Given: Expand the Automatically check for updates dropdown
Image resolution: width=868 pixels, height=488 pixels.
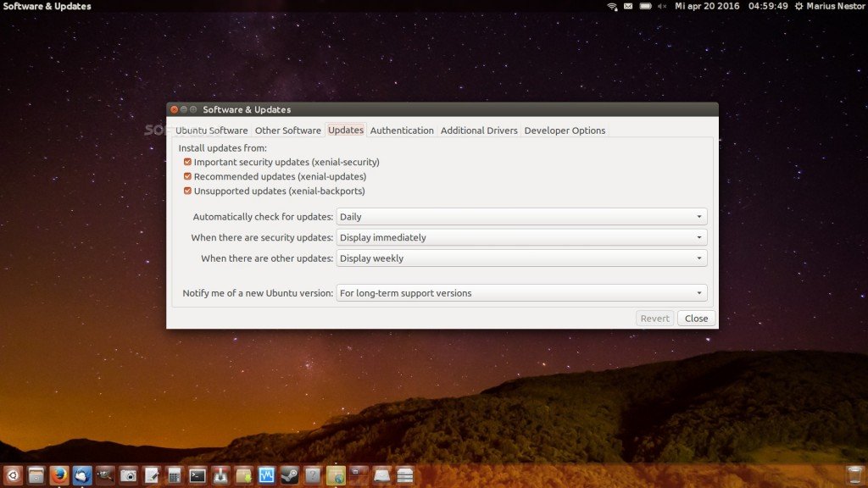Looking at the screenshot, I should coord(521,217).
